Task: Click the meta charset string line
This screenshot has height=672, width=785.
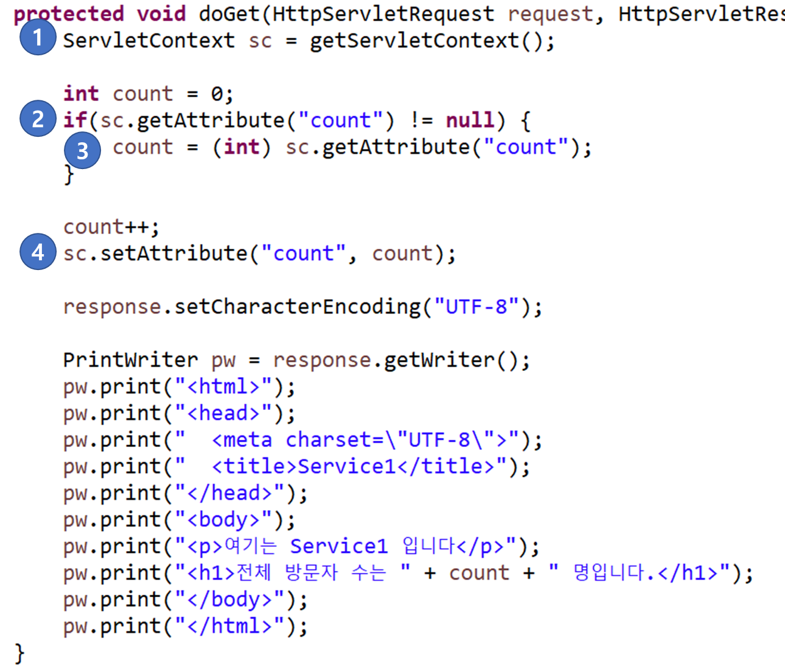Action: (x=302, y=440)
